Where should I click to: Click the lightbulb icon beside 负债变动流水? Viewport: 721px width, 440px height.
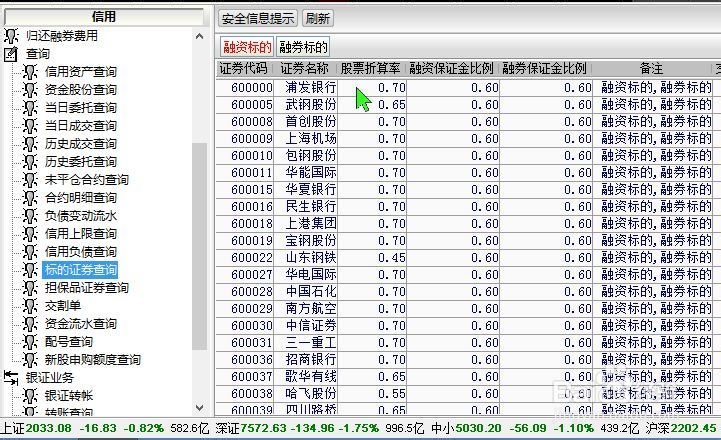(x=30, y=216)
